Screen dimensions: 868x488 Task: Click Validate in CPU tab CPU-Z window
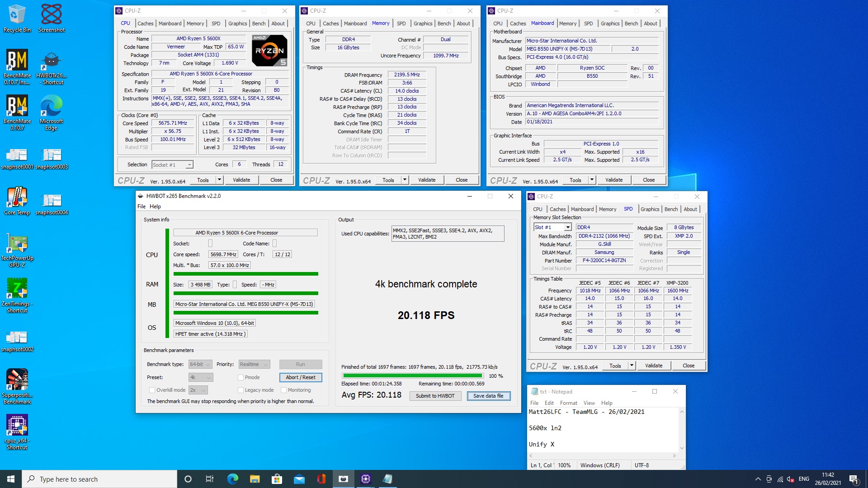point(241,180)
